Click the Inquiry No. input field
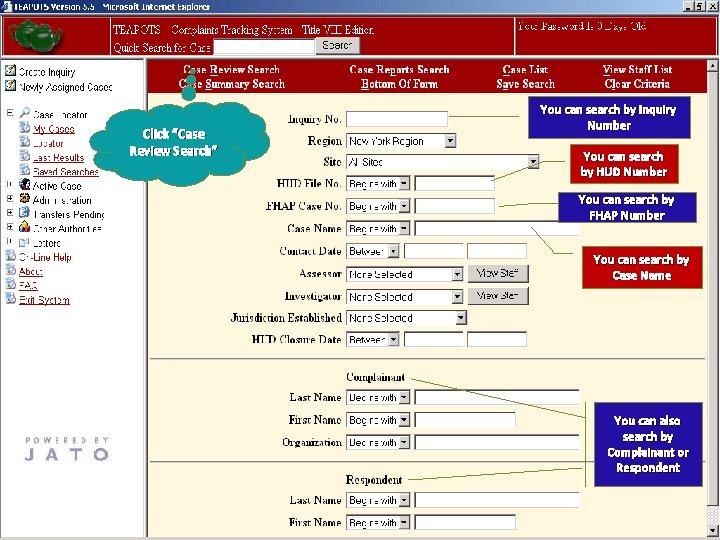The image size is (720, 540). [397, 119]
